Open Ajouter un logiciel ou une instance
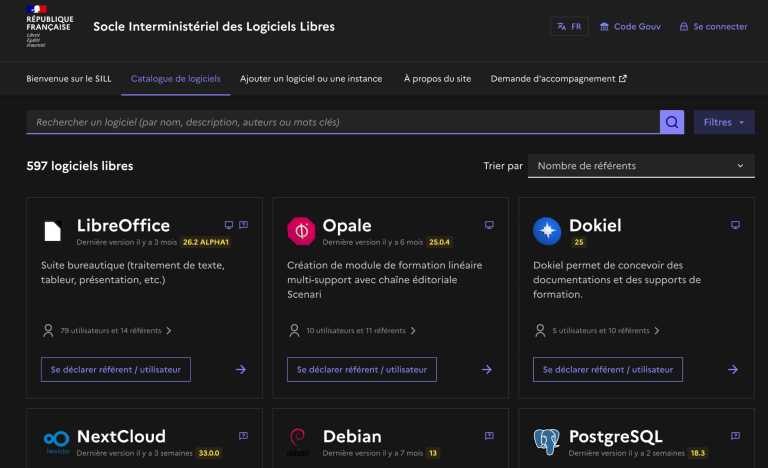The image size is (768, 468). pos(312,78)
